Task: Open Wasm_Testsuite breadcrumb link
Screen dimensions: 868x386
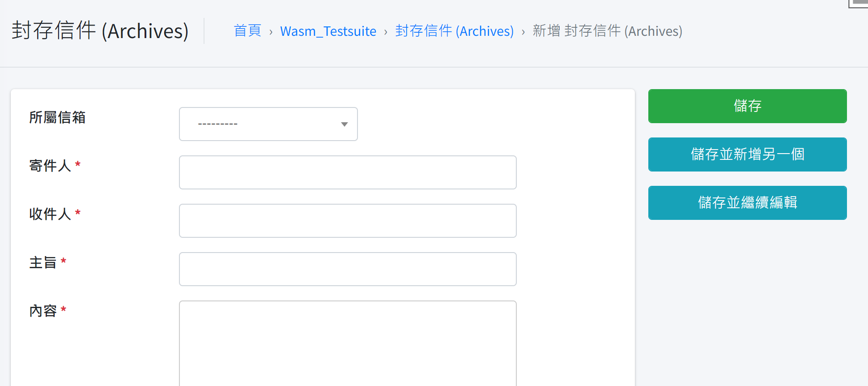Action: pos(328,31)
